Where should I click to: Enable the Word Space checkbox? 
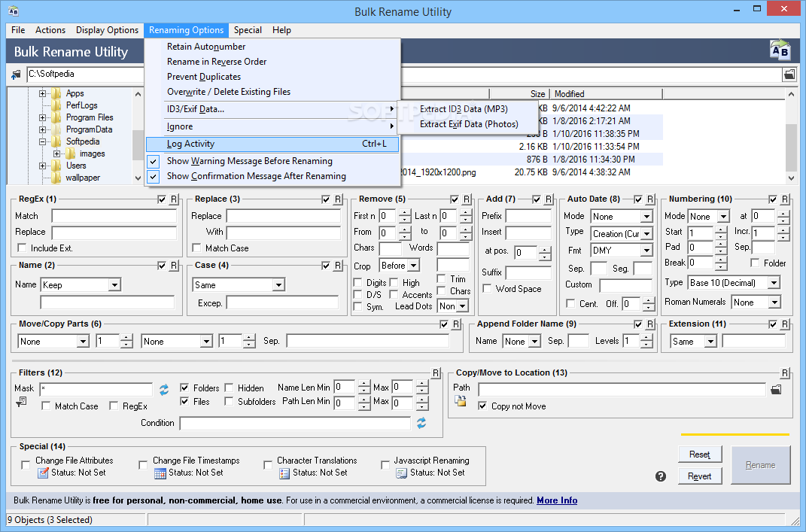[x=487, y=289]
